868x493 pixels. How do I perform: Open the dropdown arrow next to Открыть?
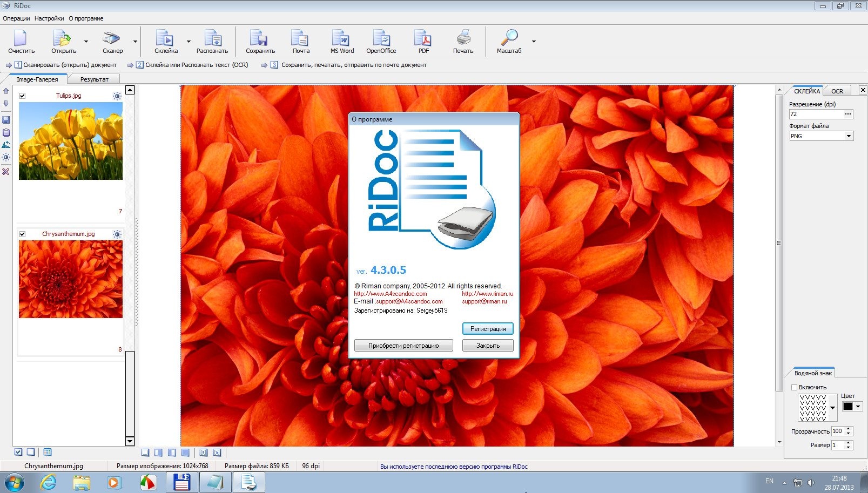click(x=86, y=42)
